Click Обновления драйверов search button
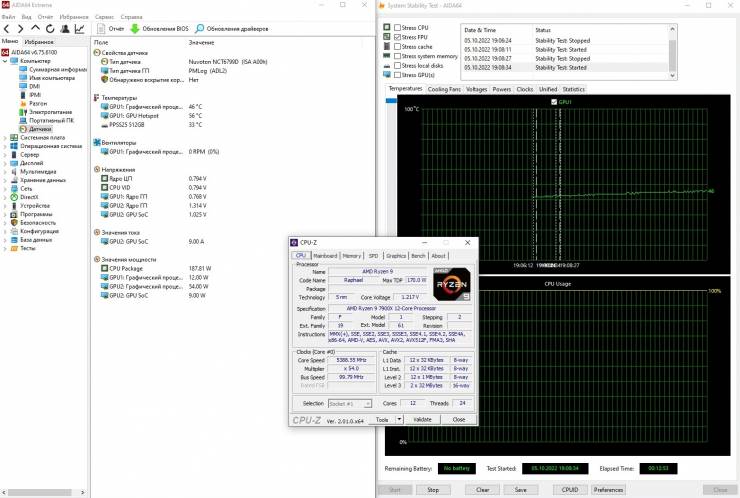Screen dimensions: 740x498 232,29
